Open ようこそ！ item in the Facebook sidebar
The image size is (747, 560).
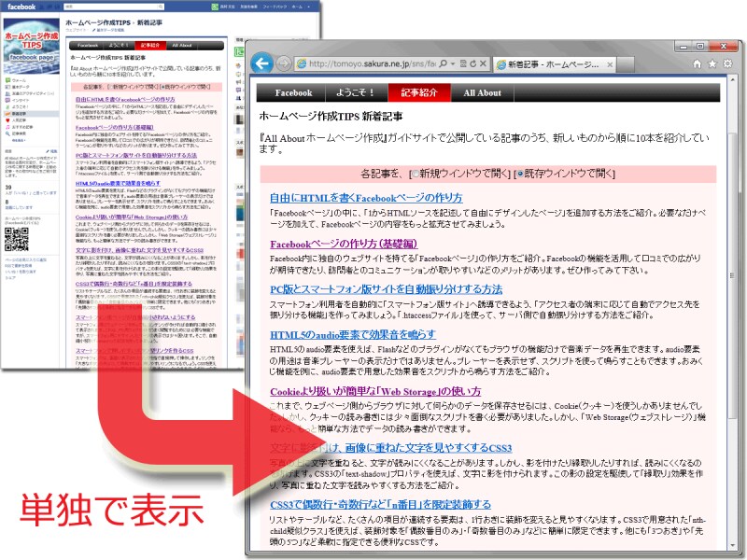click(x=17, y=107)
